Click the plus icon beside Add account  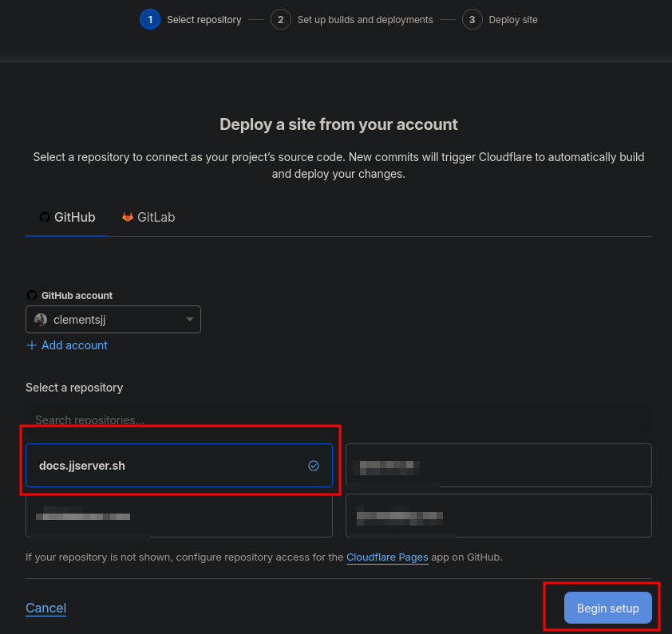pyautogui.click(x=32, y=345)
